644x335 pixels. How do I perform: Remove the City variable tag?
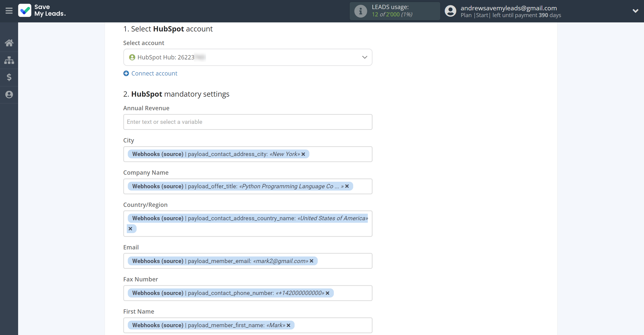pyautogui.click(x=303, y=154)
